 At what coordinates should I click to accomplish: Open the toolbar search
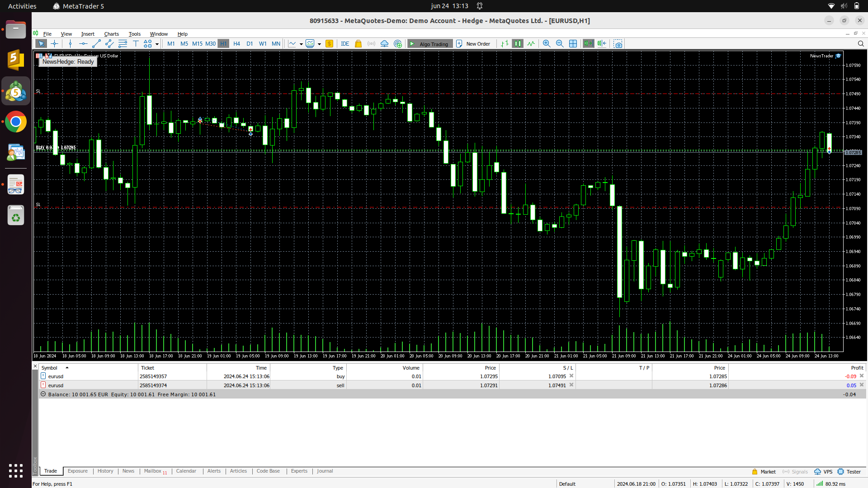861,44
